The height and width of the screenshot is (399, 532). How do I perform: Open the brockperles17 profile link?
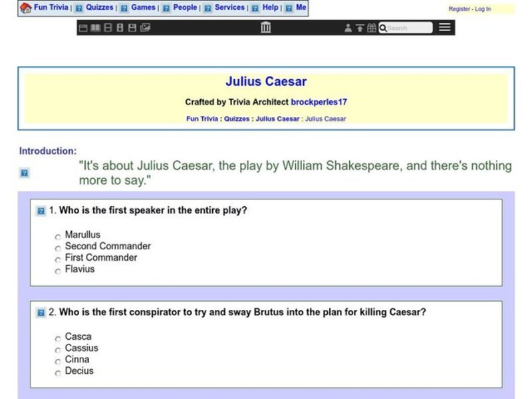(320, 102)
